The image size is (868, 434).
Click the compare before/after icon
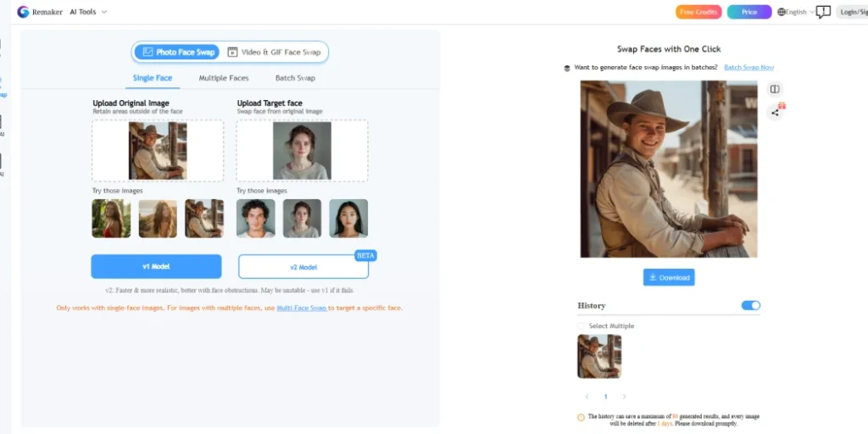[x=775, y=89]
